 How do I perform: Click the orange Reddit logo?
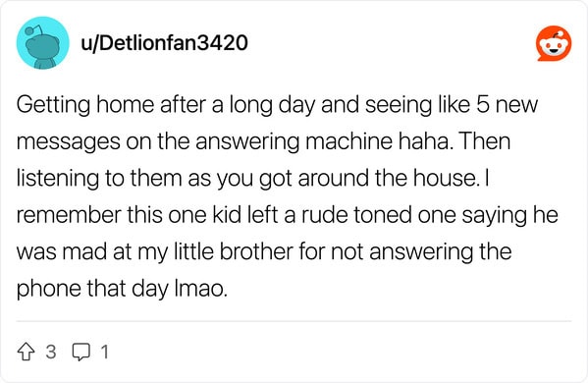point(554,43)
